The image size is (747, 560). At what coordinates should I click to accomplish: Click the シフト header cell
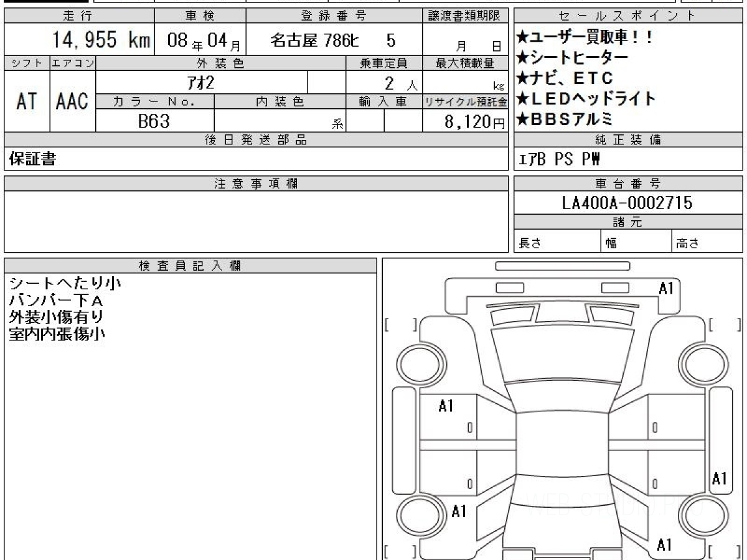[27, 63]
